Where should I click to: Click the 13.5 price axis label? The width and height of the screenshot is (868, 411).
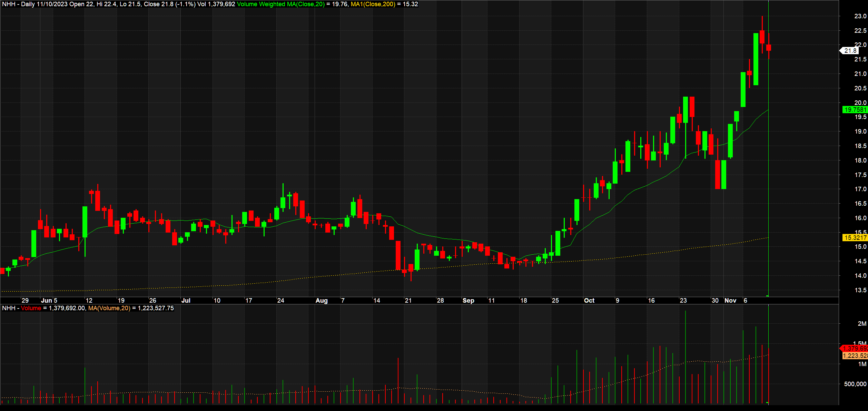[x=860, y=290]
